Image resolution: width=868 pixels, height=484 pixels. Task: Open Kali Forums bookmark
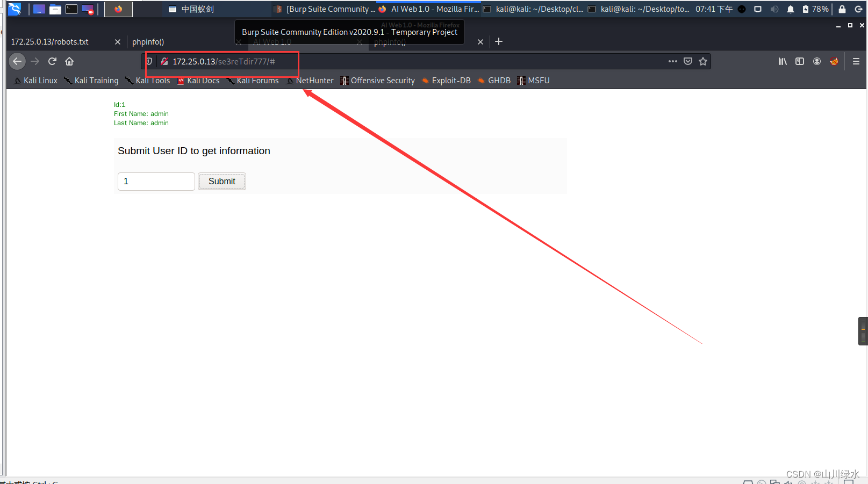[253, 81]
